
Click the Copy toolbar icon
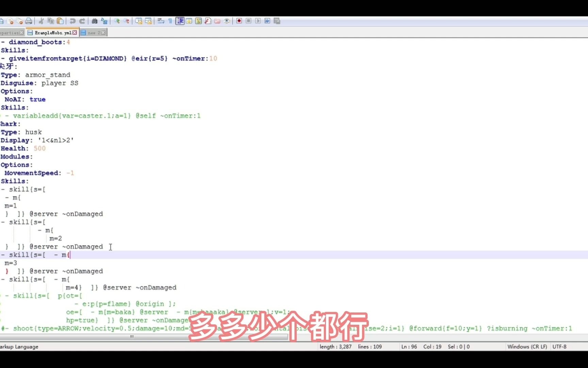coord(50,21)
